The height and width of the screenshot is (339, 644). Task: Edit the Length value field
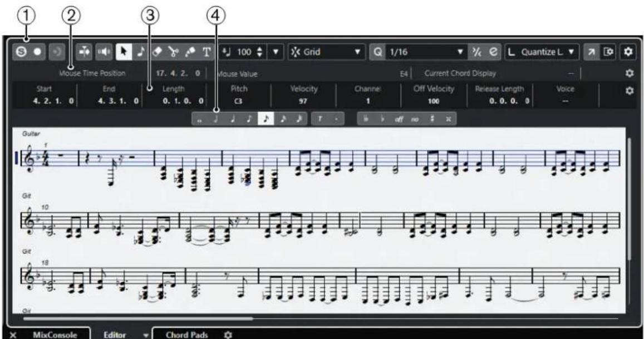(183, 101)
